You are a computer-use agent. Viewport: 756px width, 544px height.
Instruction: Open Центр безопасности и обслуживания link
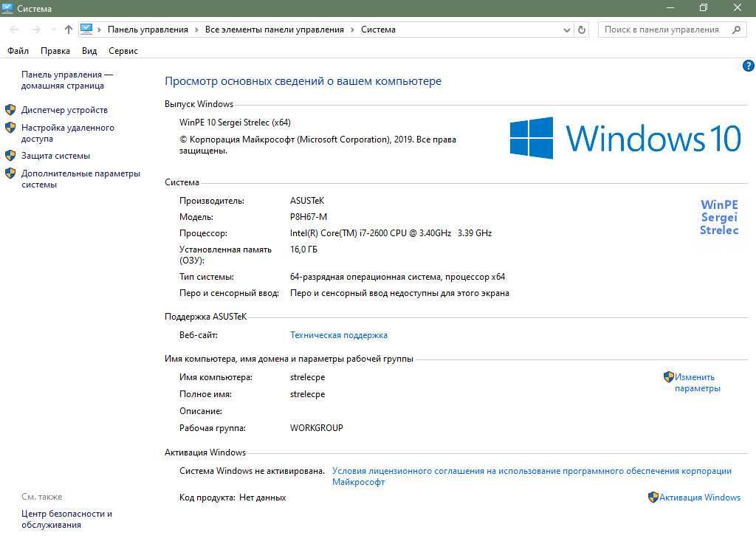(x=66, y=519)
